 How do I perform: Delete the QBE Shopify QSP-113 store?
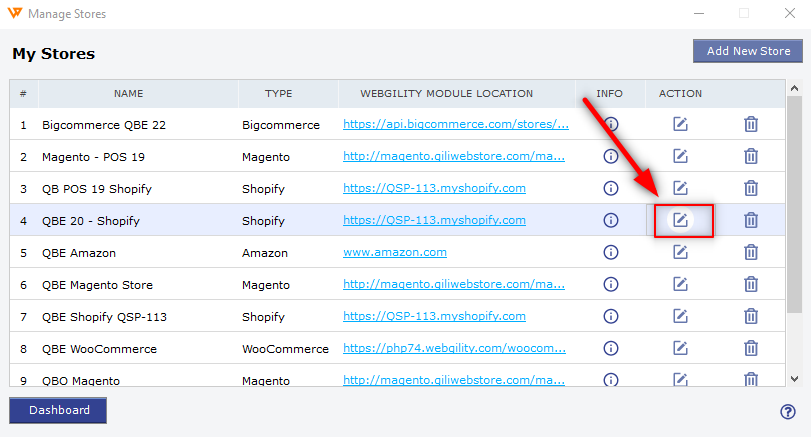750,316
